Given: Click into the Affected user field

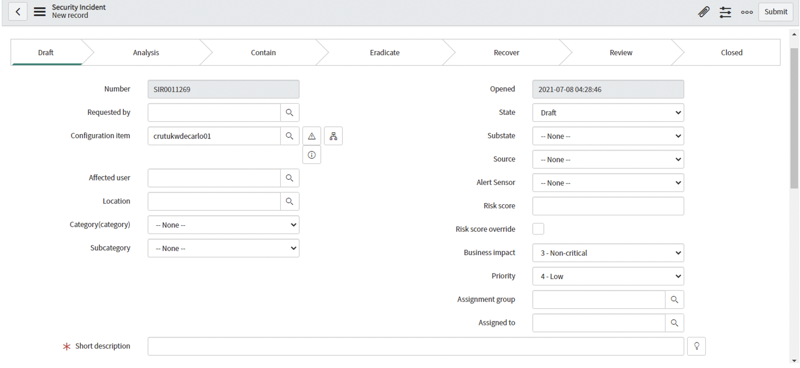Looking at the screenshot, I should [214, 178].
